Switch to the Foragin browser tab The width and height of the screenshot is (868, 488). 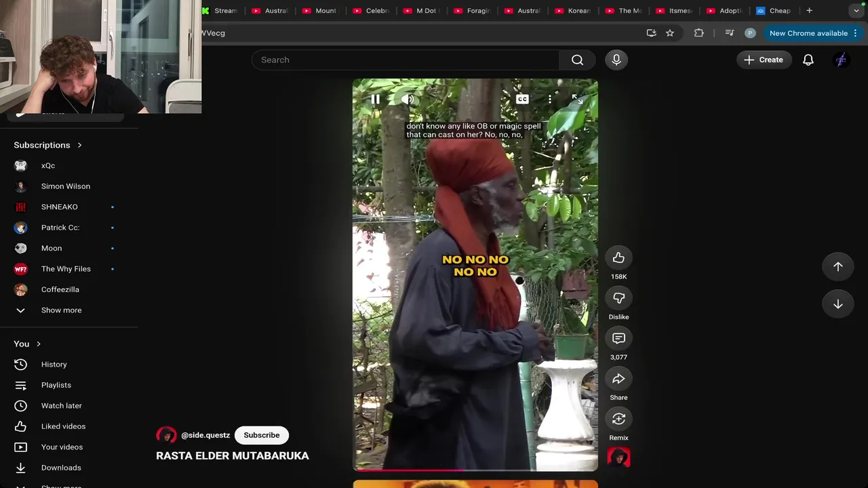coord(471,11)
